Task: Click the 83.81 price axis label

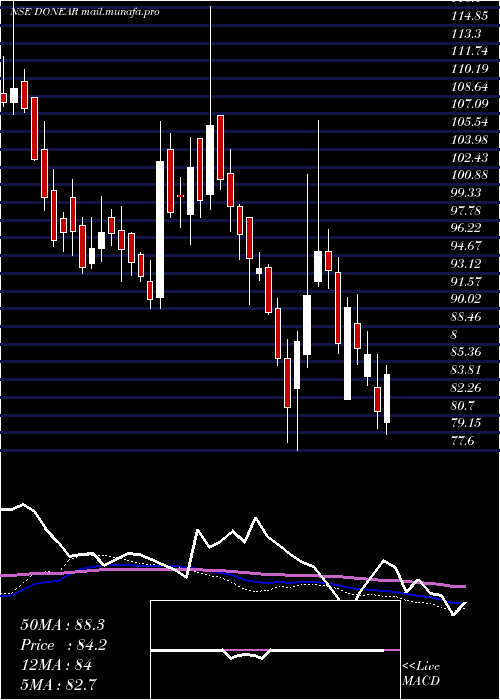Action: tap(467, 370)
